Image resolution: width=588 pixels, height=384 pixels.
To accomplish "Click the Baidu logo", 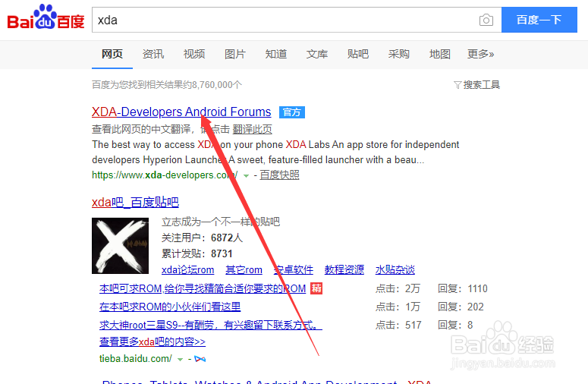I will pos(46,17).
